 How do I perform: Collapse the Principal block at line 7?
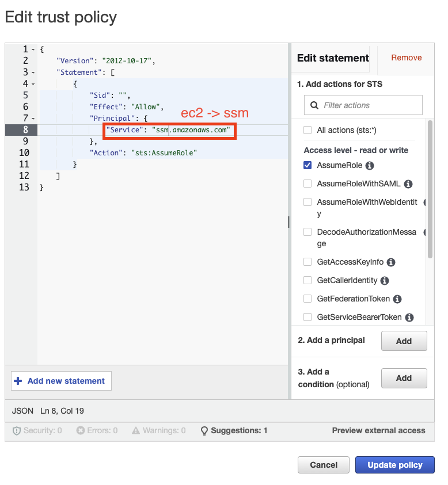[x=33, y=119]
